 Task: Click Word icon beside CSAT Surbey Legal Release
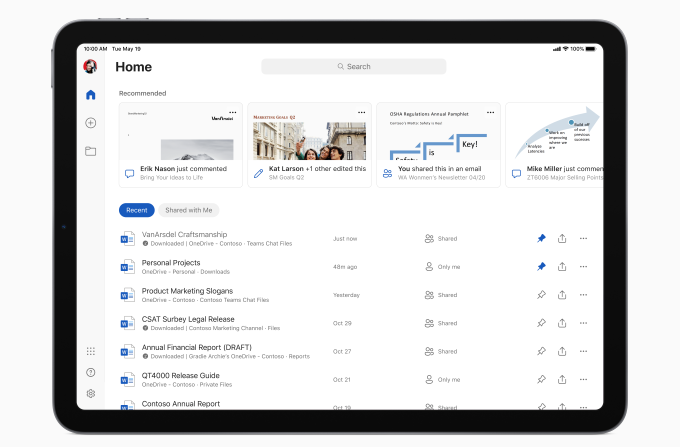128,323
